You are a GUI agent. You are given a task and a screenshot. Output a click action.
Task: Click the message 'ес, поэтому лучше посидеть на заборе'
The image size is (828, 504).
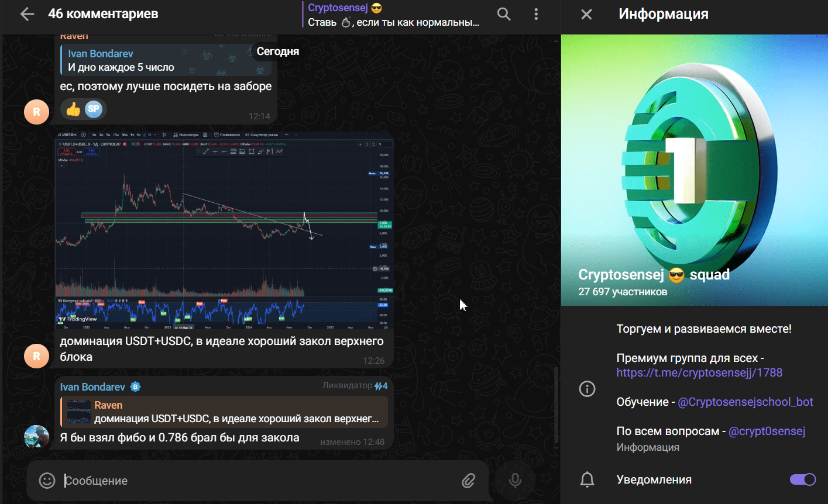(x=166, y=87)
